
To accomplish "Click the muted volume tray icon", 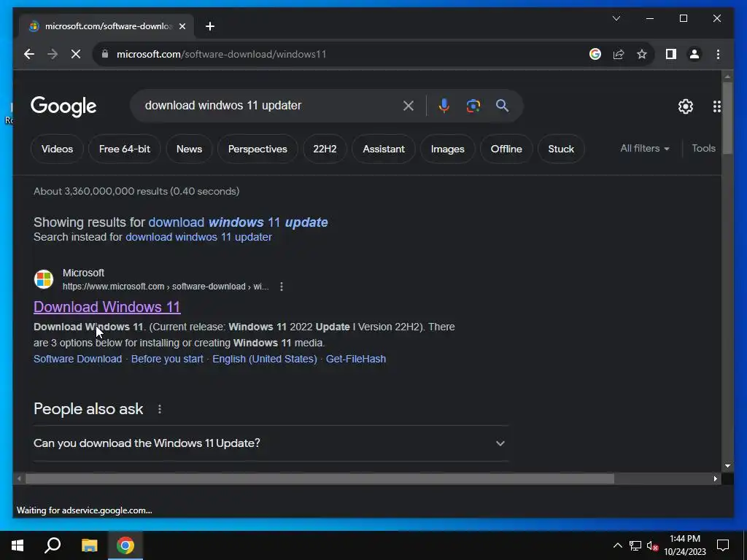I will pos(652,545).
